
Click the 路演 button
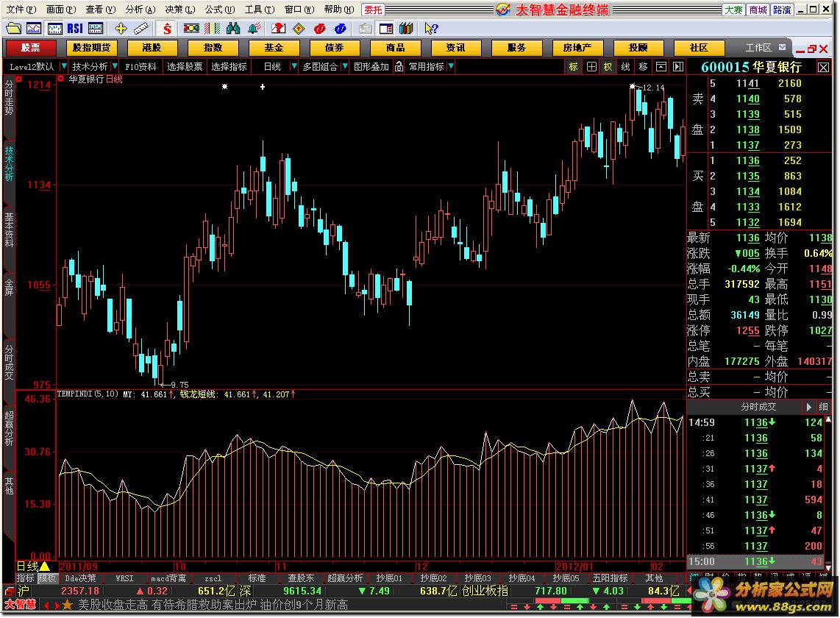click(782, 10)
